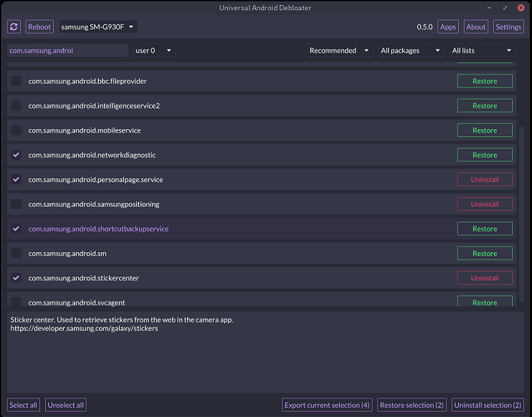This screenshot has height=417, width=532.
Task: Restore the bbc.fileprovider package
Action: 485,81
